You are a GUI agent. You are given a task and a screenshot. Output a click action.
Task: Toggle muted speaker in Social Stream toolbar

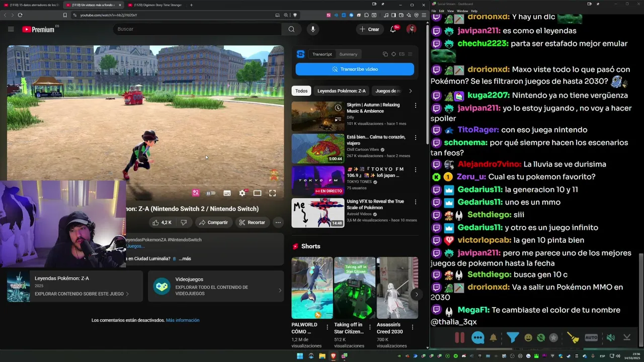(610, 338)
